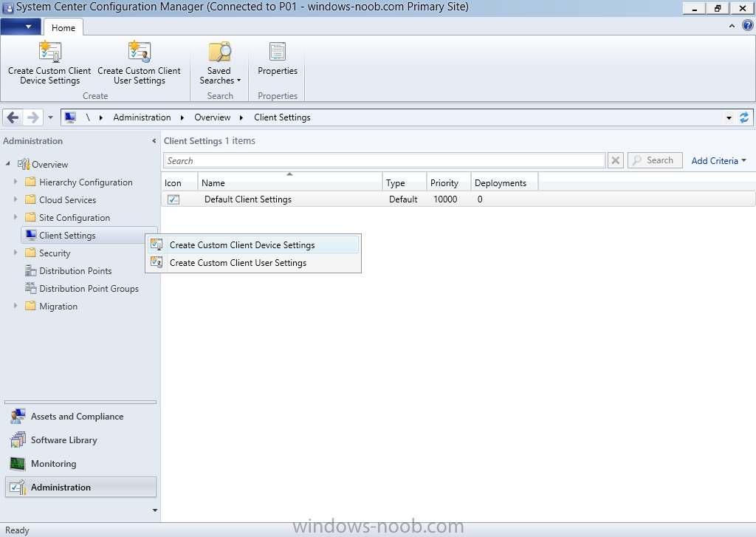
Task: Expand the Migration folder
Action: tap(16, 306)
